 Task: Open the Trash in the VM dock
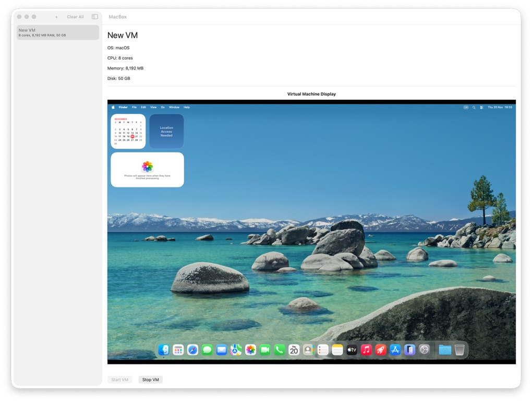460,350
